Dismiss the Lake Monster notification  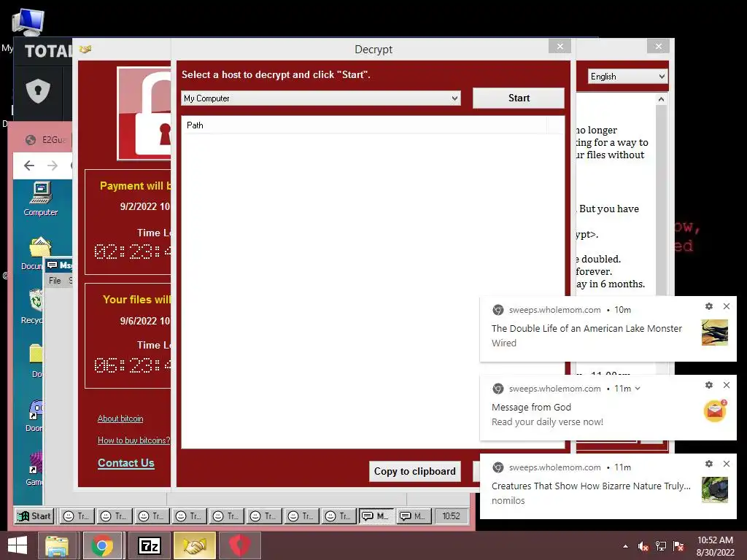pyautogui.click(x=727, y=306)
